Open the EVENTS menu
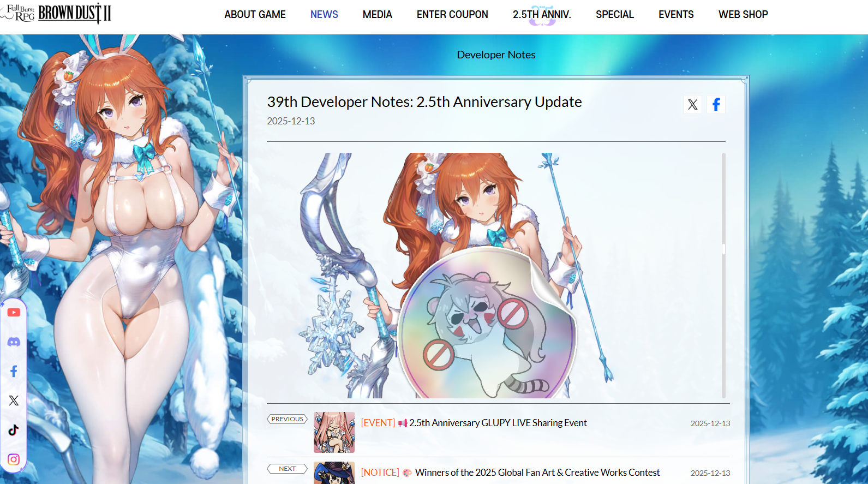868x484 pixels. point(676,15)
